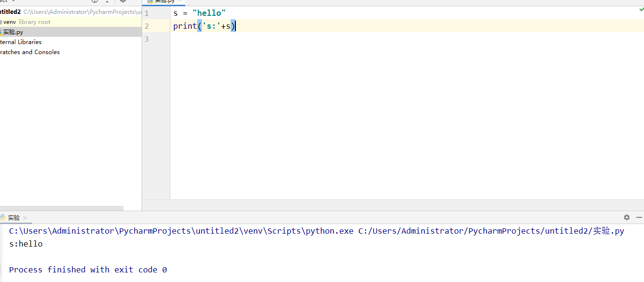Close the 实验 run tab
The image size is (644, 282).
[25, 218]
